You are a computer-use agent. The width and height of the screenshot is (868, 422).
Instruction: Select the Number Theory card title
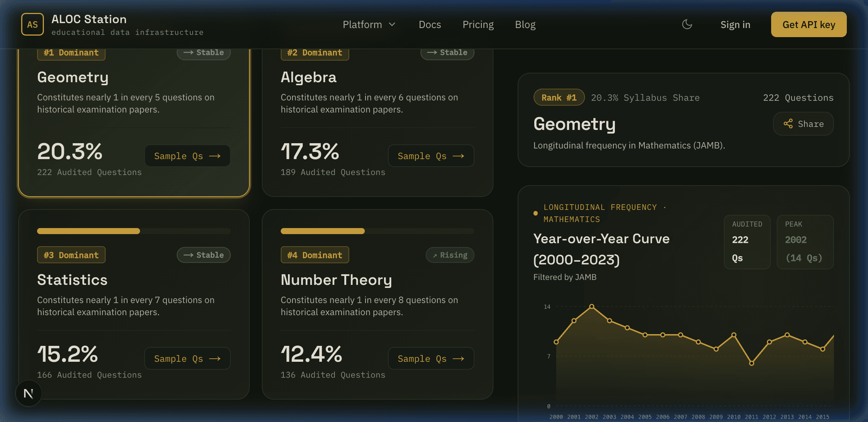coord(336,280)
